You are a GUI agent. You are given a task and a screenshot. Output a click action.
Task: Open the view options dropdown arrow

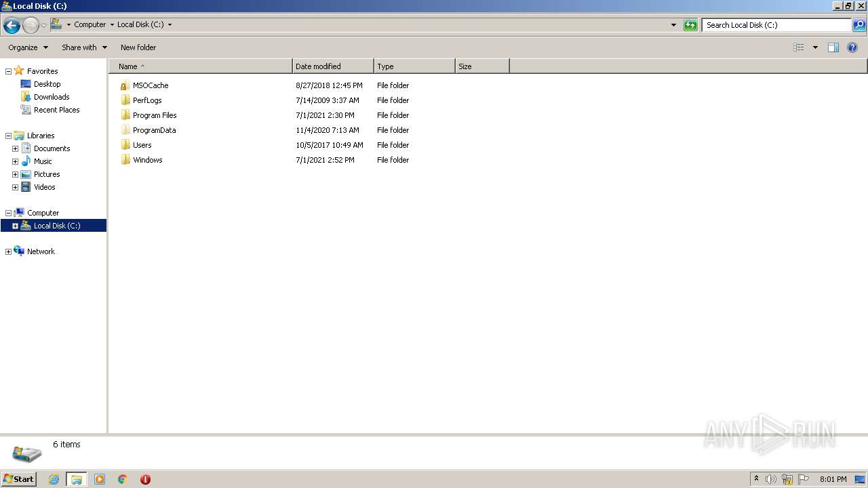815,47
